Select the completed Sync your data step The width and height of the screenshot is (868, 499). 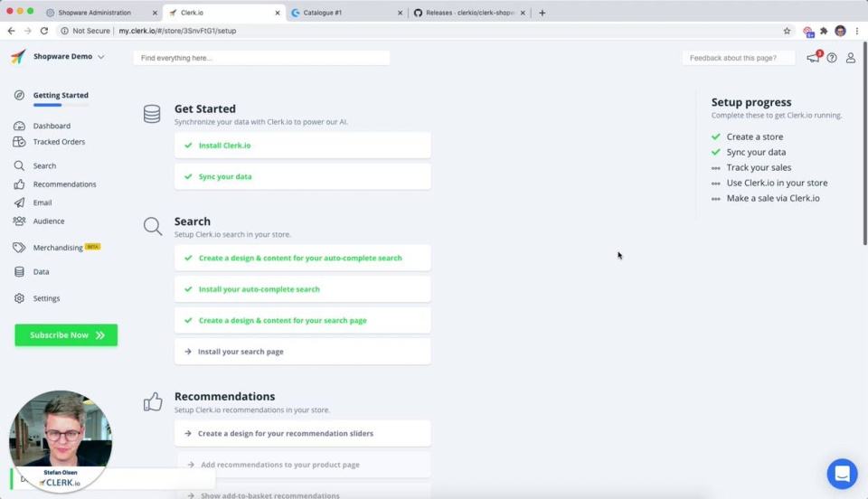pos(302,176)
